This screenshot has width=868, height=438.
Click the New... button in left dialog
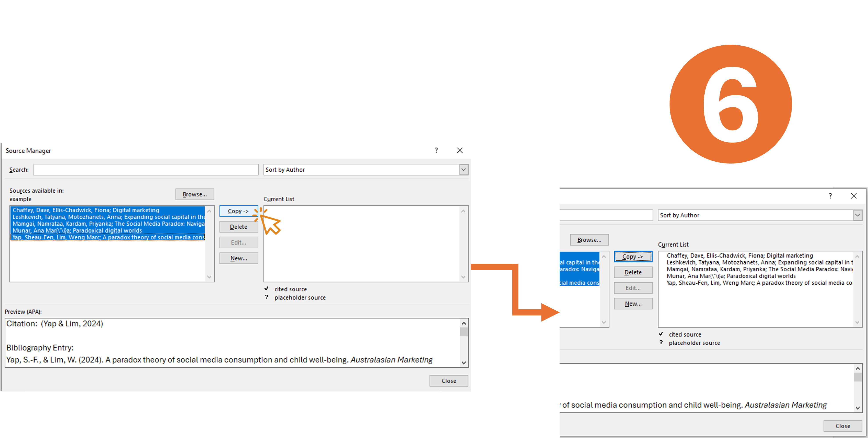point(239,258)
